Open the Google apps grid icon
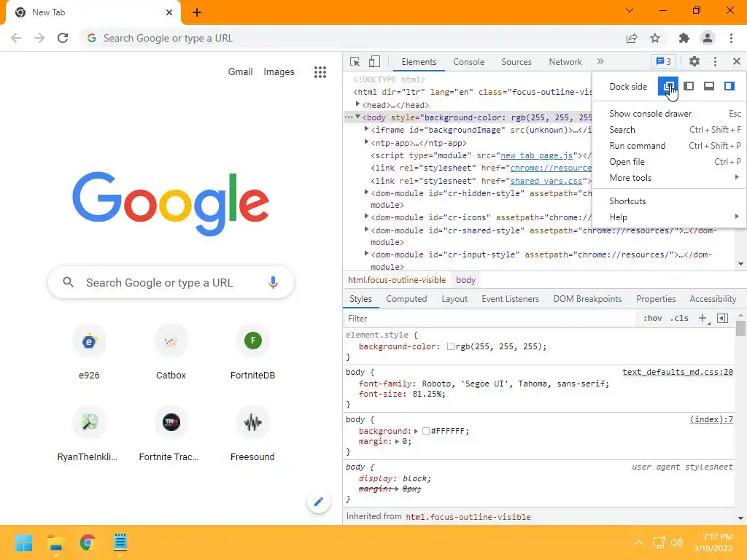 tap(320, 72)
